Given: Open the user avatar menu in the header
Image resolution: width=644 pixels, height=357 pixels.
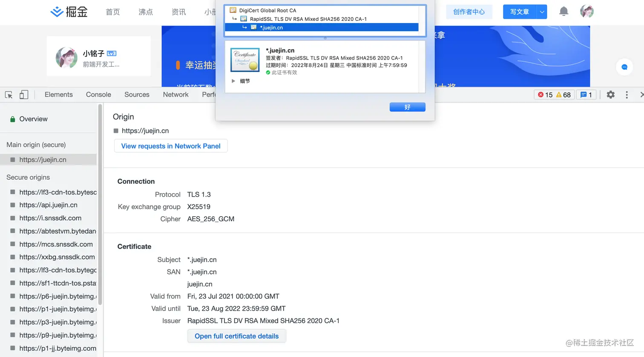Looking at the screenshot, I should [x=587, y=11].
